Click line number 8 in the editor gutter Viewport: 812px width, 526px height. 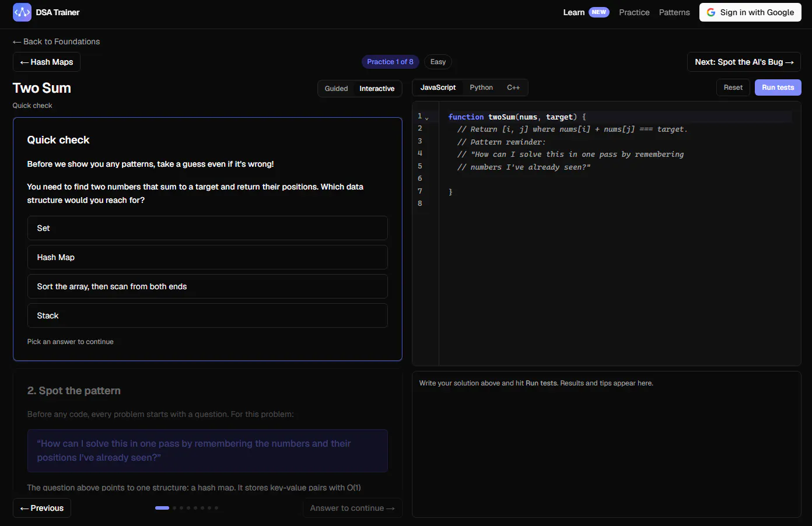[420, 204]
